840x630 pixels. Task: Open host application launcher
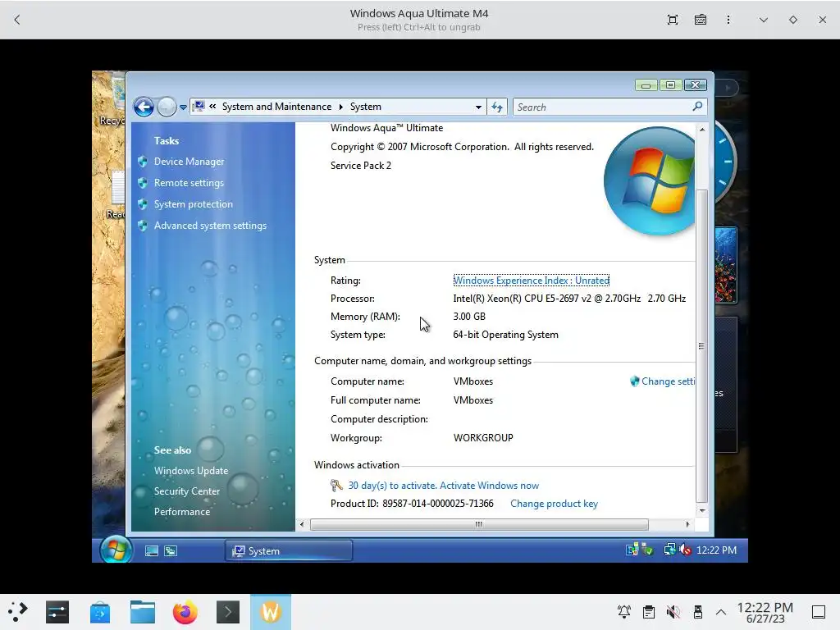click(18, 612)
